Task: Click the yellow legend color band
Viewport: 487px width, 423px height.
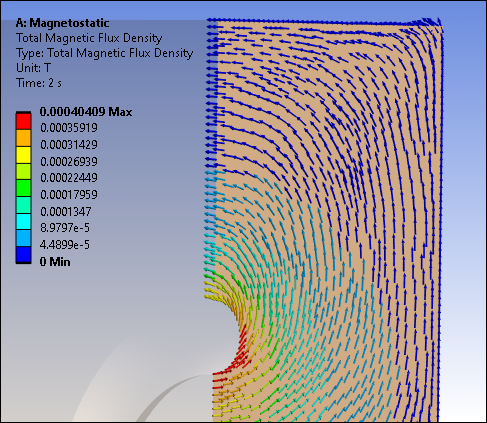Action: coord(23,155)
